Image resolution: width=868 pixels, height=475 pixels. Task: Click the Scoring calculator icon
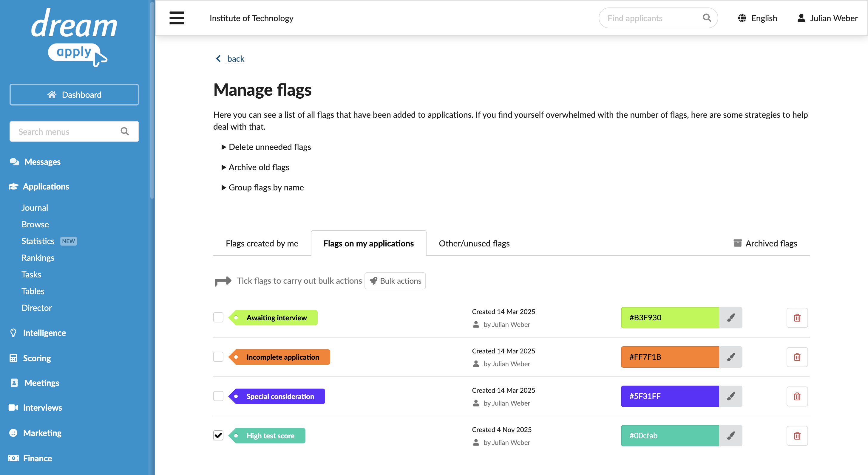13,358
